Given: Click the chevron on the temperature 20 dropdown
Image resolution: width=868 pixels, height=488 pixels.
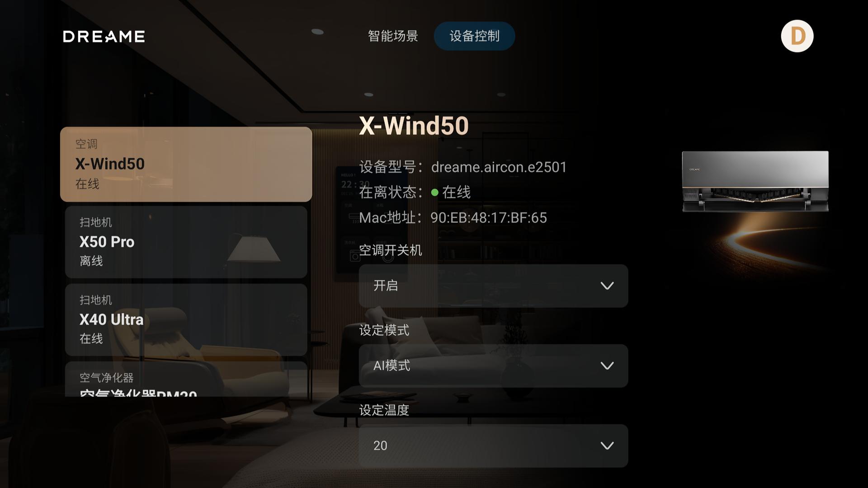Looking at the screenshot, I should [607, 446].
